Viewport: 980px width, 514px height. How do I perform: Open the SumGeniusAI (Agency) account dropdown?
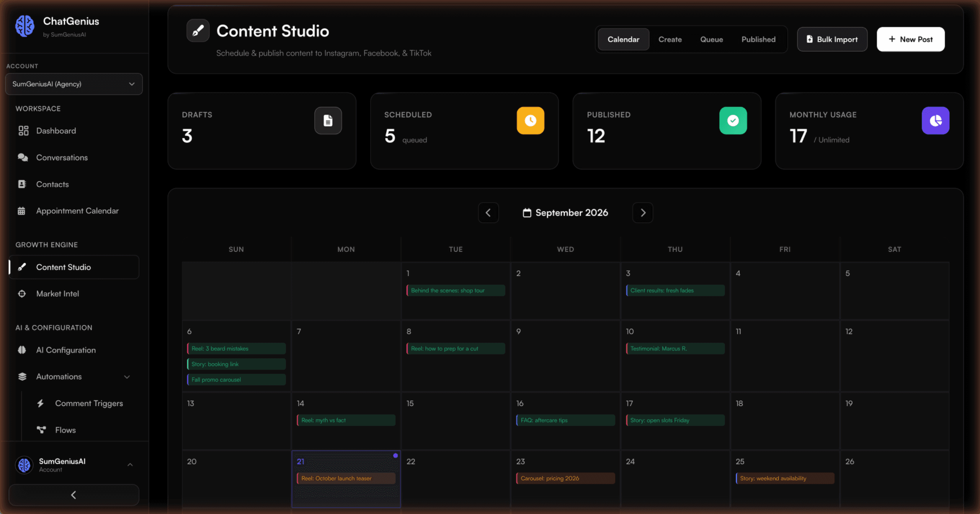pos(74,84)
